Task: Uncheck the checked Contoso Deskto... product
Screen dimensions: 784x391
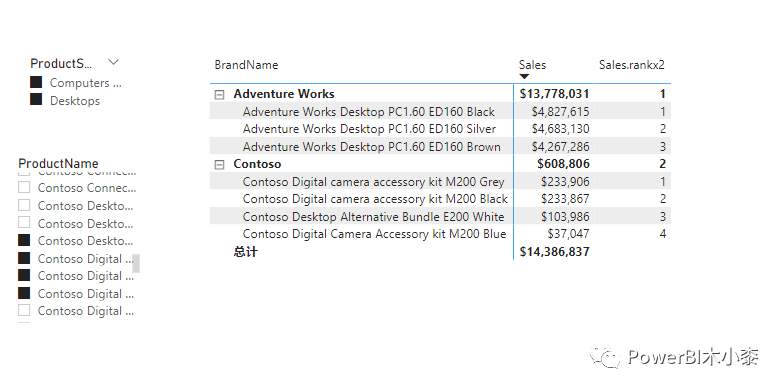Action: click(24, 240)
